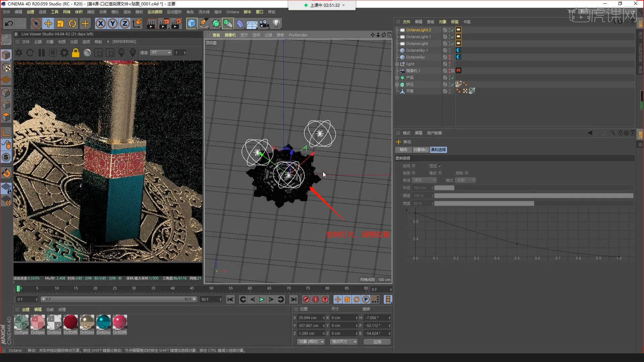Image resolution: width=644 pixels, height=362 pixels.
Task: Open the spline Pen tool
Action: click(x=204, y=23)
